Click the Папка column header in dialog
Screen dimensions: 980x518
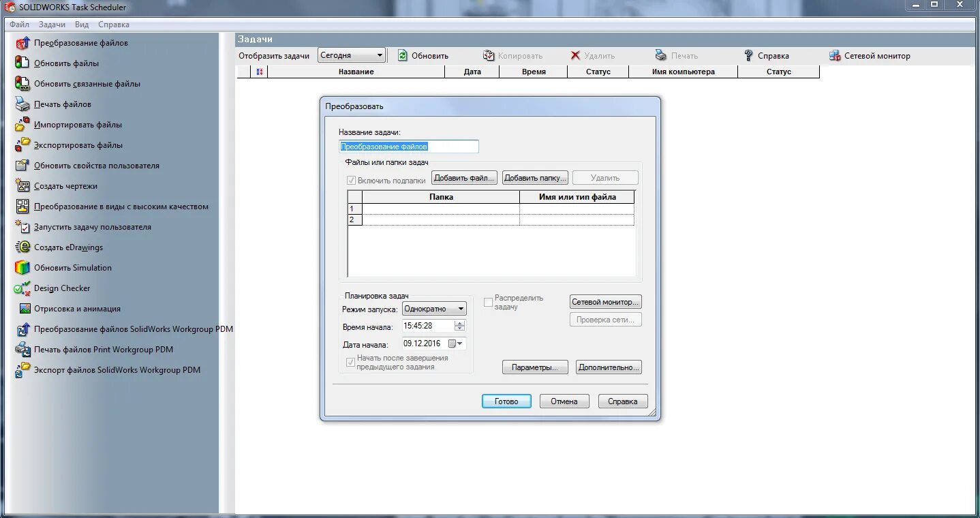(x=441, y=197)
